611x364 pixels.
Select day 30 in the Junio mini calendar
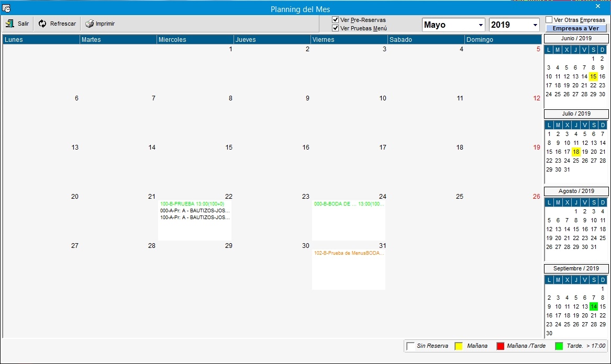coord(602,94)
